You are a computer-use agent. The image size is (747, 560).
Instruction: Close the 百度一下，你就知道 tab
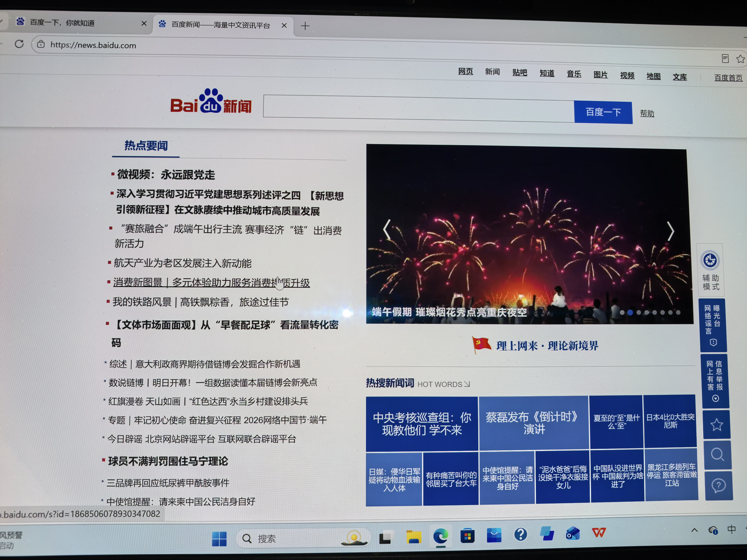tap(144, 23)
